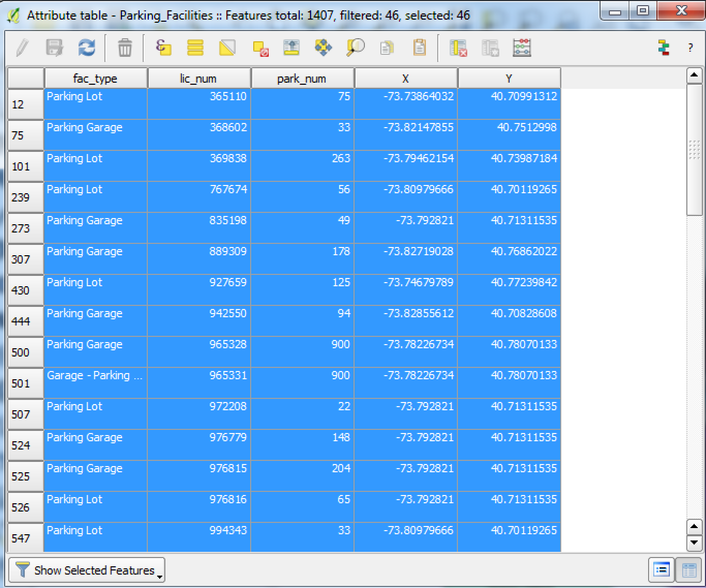The image size is (706, 588).
Task: Select row header 273
Action: click(25, 228)
